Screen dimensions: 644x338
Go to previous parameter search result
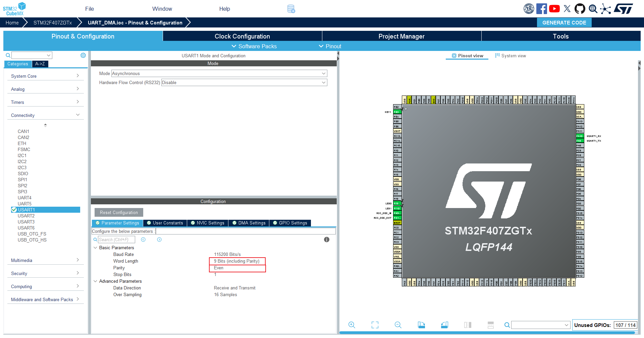(x=143, y=240)
